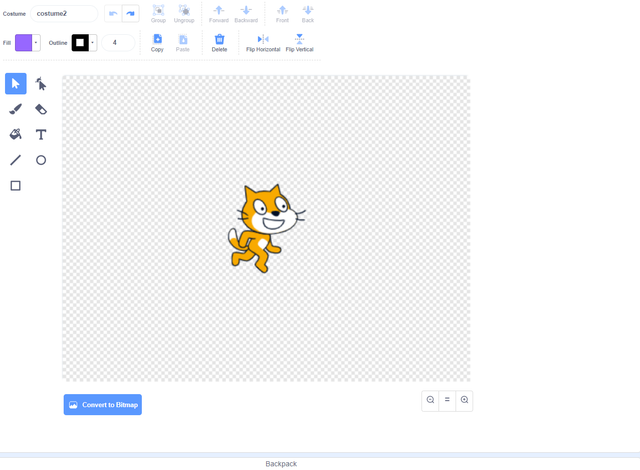Select the arrow Select tool
The width and height of the screenshot is (640, 470).
coord(16,84)
